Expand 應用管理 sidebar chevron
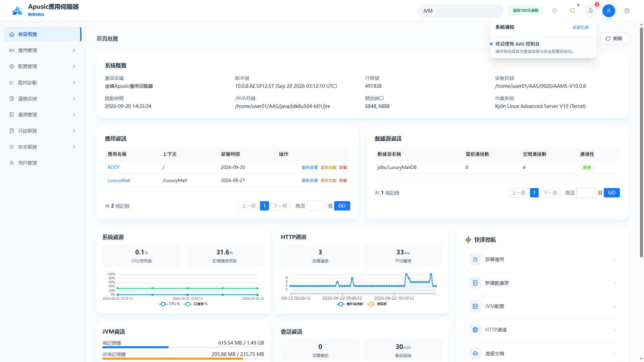The height and width of the screenshot is (362, 644). [74, 50]
